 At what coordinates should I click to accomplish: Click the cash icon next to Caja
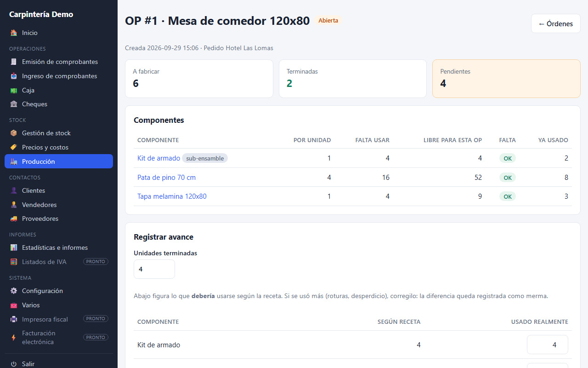[x=14, y=90]
